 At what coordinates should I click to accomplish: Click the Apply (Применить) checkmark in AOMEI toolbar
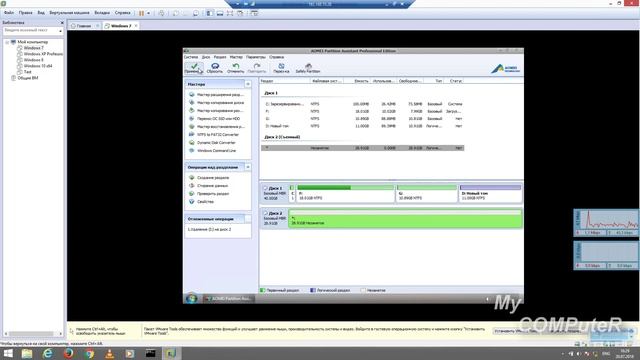pos(194,68)
